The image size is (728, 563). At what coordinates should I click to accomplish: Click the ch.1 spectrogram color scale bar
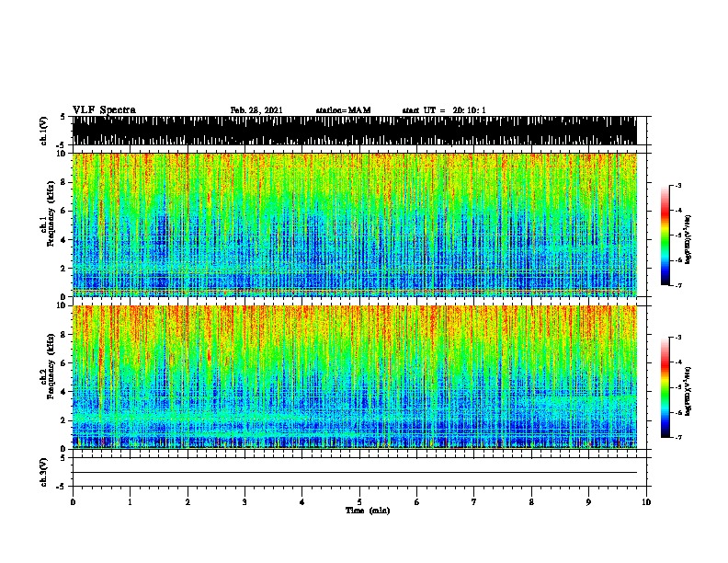point(665,236)
